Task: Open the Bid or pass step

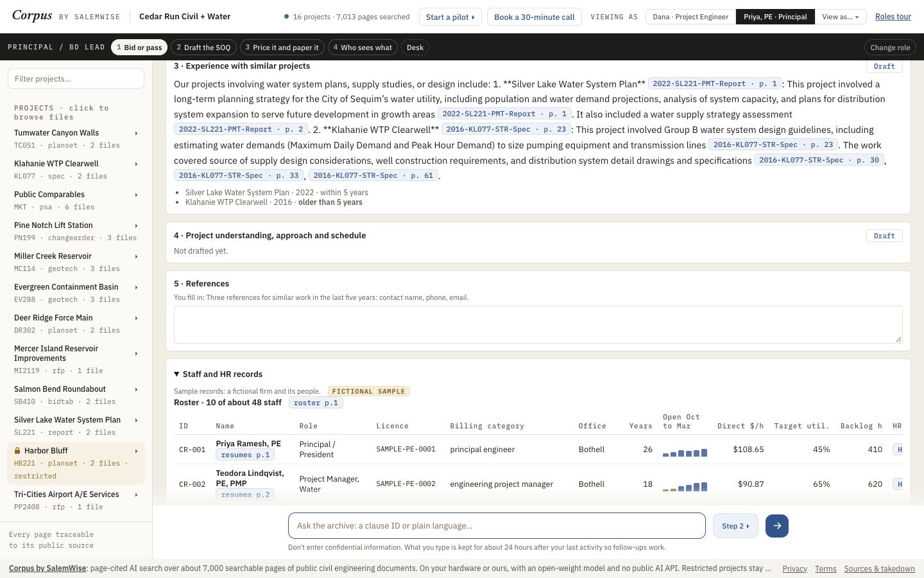Action: (x=139, y=48)
